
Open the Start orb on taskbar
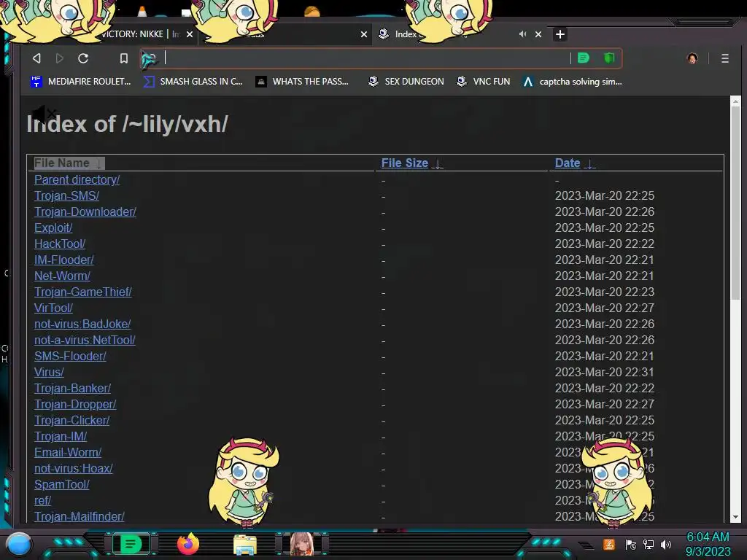[19, 544]
